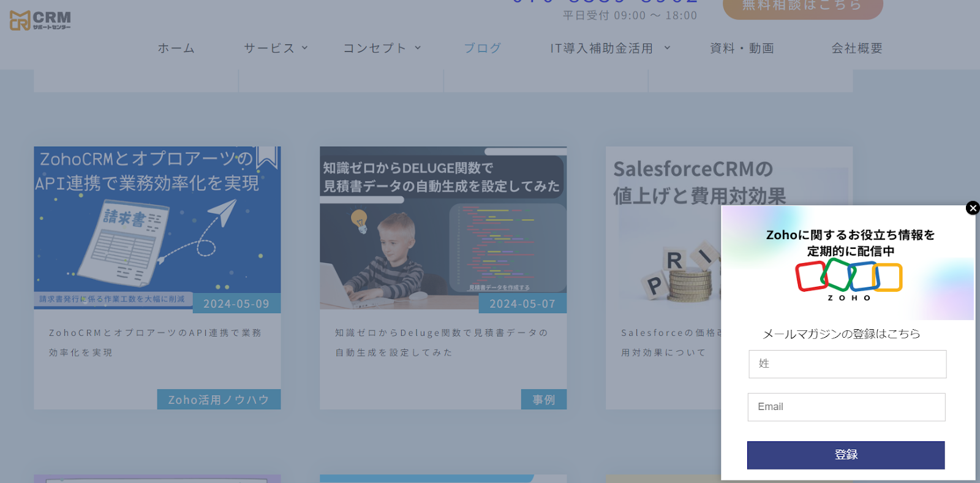Image resolution: width=980 pixels, height=483 pixels.
Task: Open the サービス menu item
Action: pos(269,48)
